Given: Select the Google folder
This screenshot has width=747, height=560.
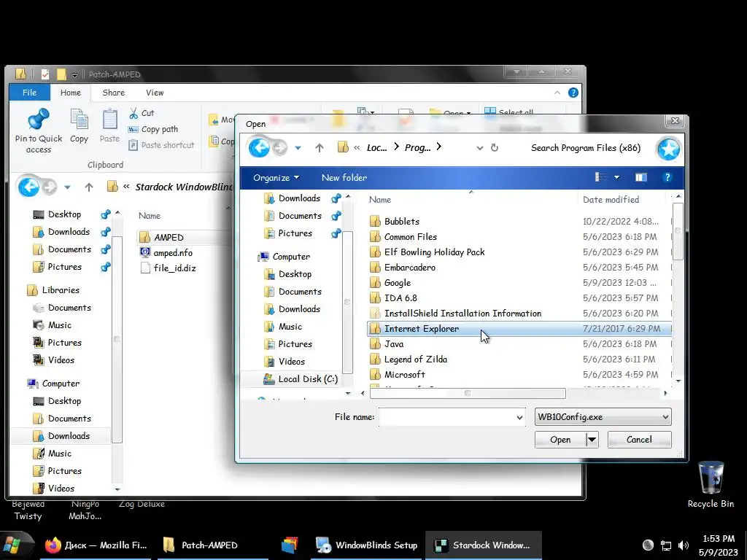Looking at the screenshot, I should tap(519, 282).
